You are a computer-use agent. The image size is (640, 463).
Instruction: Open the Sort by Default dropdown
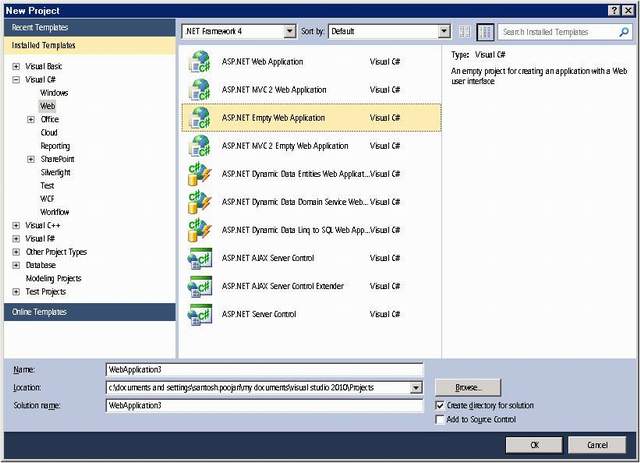444,31
